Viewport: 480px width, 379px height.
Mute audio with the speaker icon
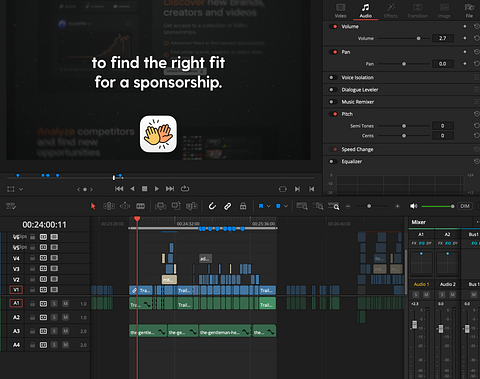tap(413, 206)
